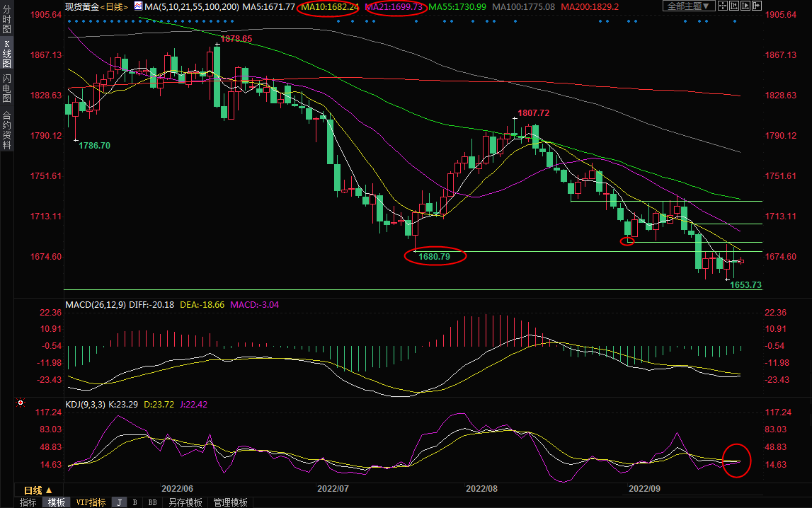Image resolution: width=812 pixels, height=508 pixels.
Task: Open the VIP指标 tab
Action: click(x=91, y=502)
